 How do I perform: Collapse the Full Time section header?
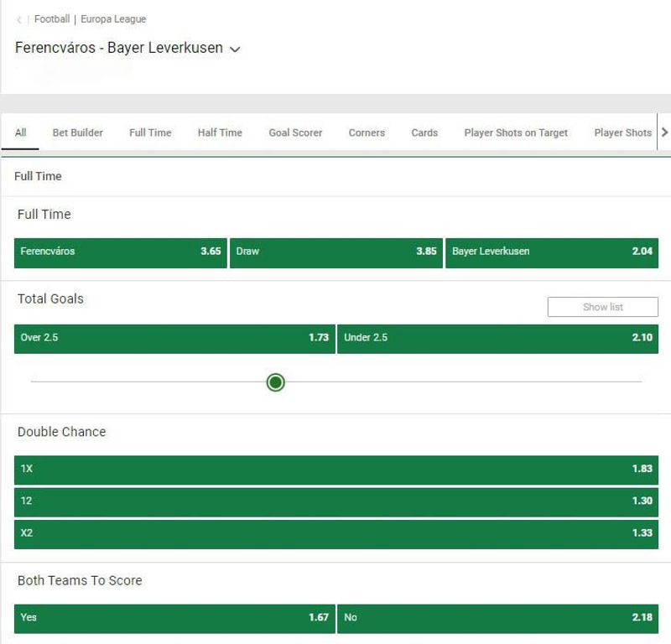[x=336, y=176]
